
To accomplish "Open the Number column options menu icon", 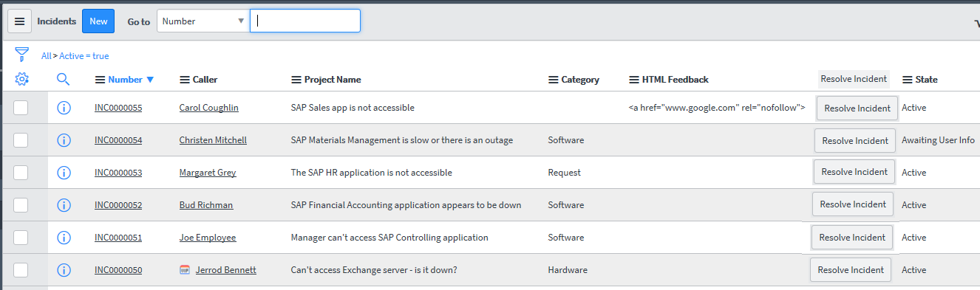I will pyautogui.click(x=100, y=80).
